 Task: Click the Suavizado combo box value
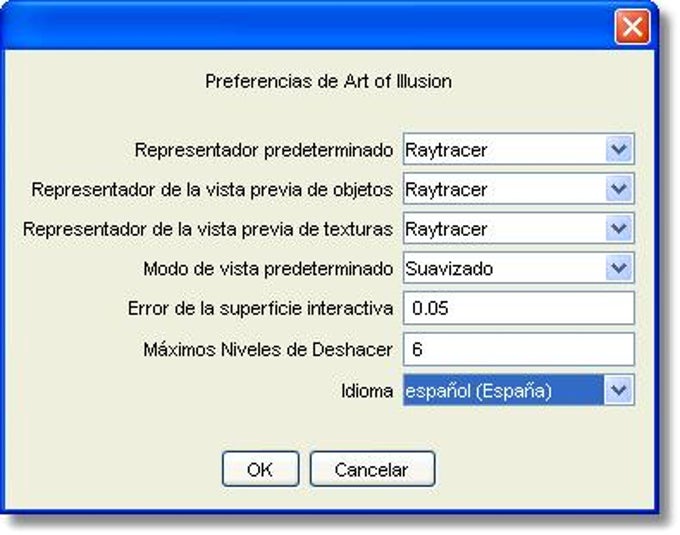(x=504, y=268)
